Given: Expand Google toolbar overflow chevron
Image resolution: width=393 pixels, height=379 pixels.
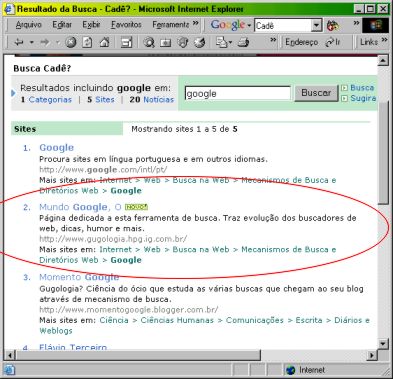Looking at the screenshot, I should [356, 22].
